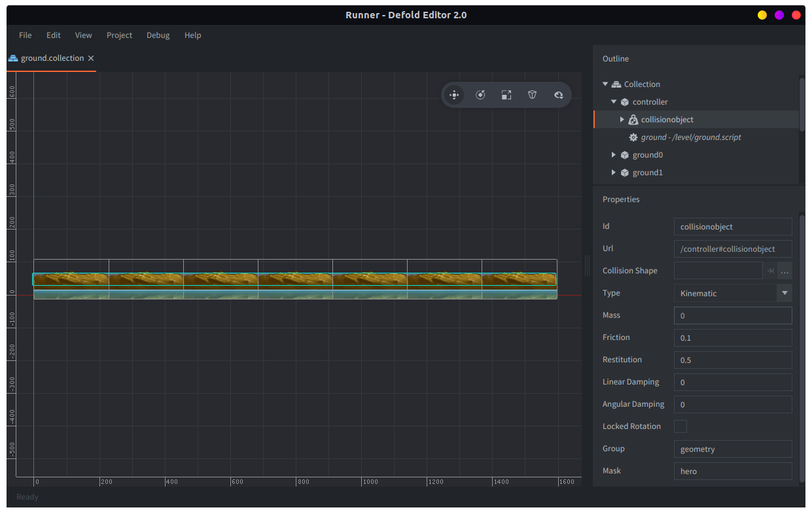Click the Friction input field
Viewport: 812px width, 514px height.
[732, 337]
